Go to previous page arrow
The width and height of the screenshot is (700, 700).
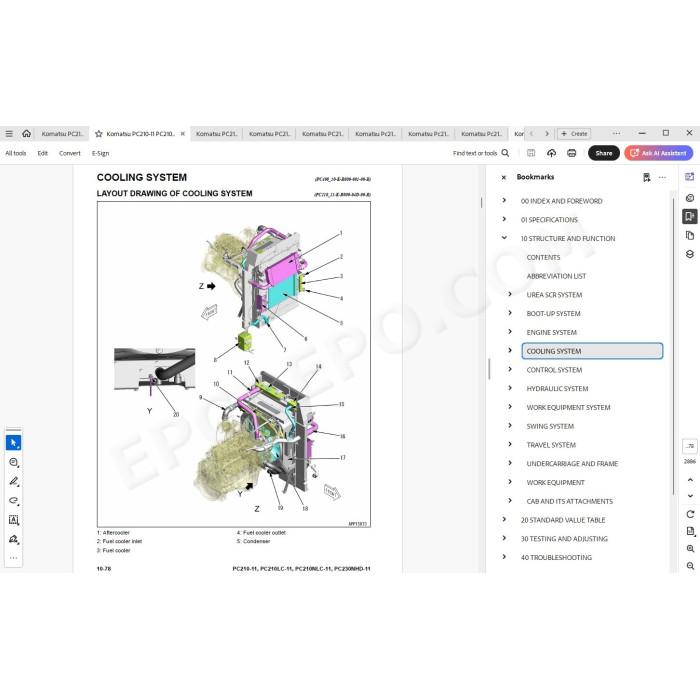690,480
